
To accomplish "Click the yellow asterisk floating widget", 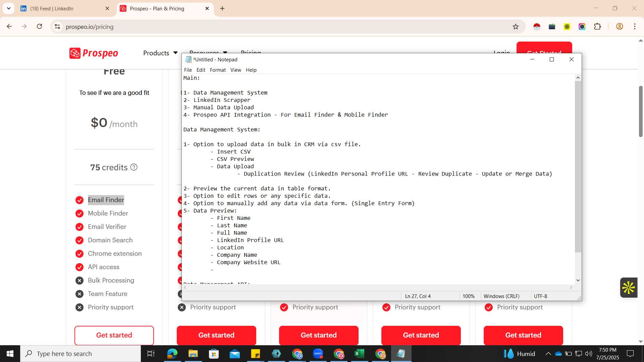I will [629, 287].
